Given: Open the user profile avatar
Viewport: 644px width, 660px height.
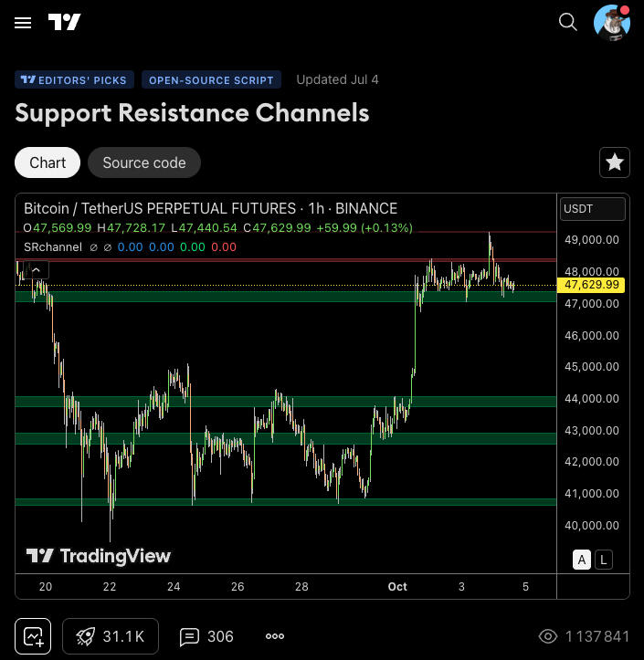Looking at the screenshot, I should [612, 23].
